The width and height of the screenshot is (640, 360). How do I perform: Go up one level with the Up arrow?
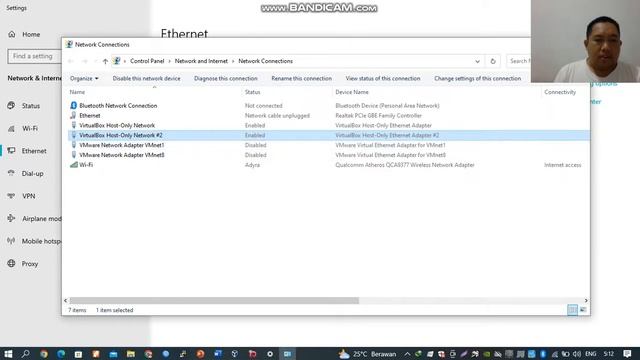coord(105,61)
